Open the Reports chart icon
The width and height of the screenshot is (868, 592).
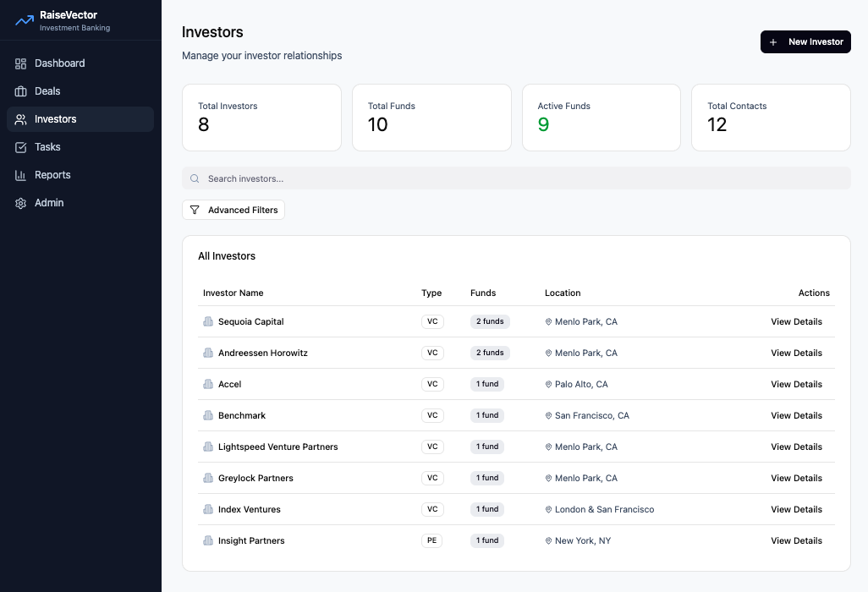pos(20,174)
